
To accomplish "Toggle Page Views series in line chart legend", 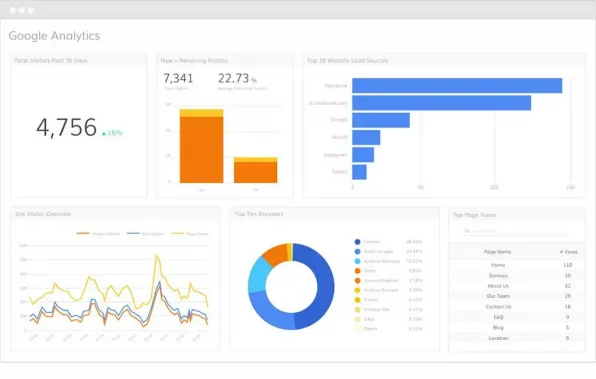I will tap(190, 233).
